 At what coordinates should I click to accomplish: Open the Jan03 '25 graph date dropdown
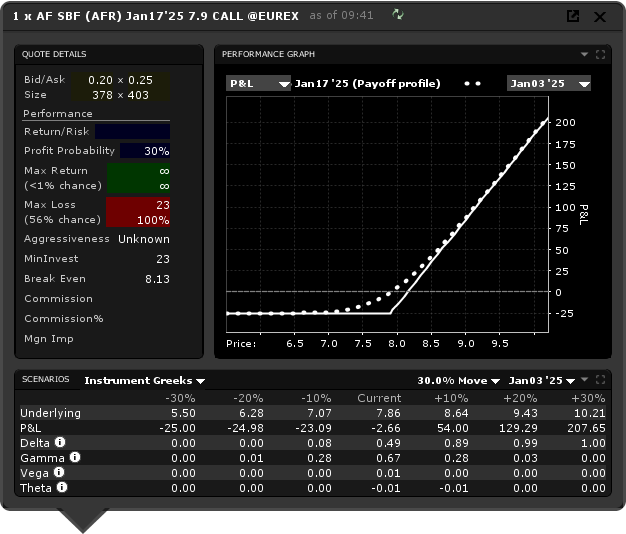pyautogui.click(x=548, y=84)
